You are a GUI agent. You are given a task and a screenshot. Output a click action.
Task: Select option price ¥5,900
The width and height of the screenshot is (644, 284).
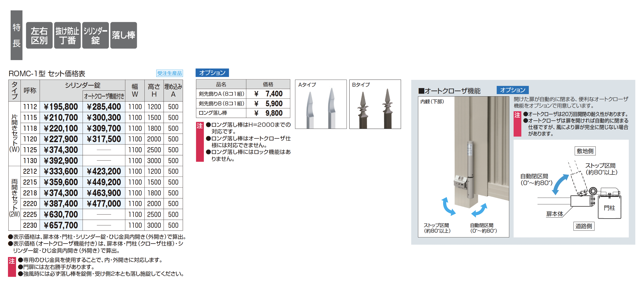point(268,103)
